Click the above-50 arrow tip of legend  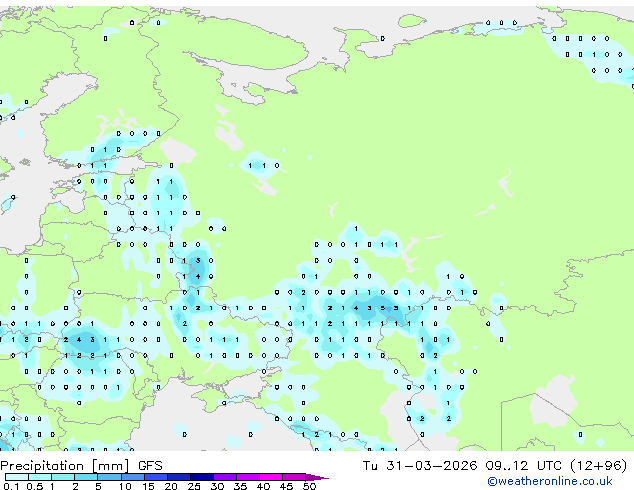click(317, 477)
